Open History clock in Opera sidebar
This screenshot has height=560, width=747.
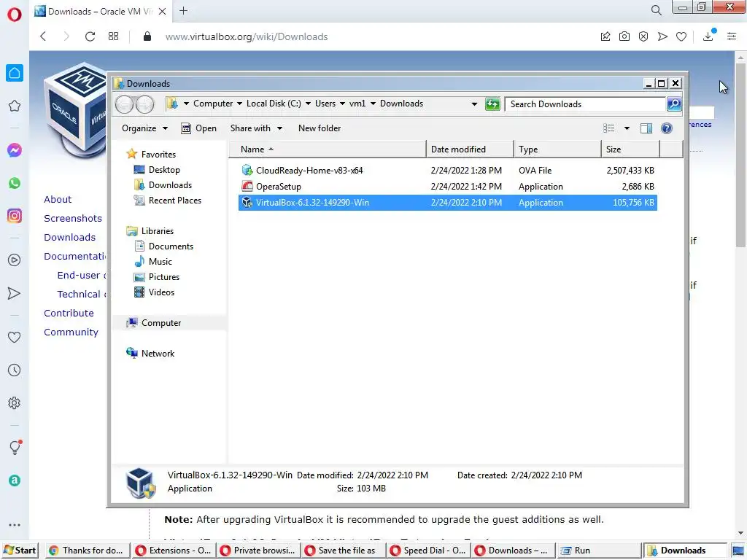(x=15, y=370)
